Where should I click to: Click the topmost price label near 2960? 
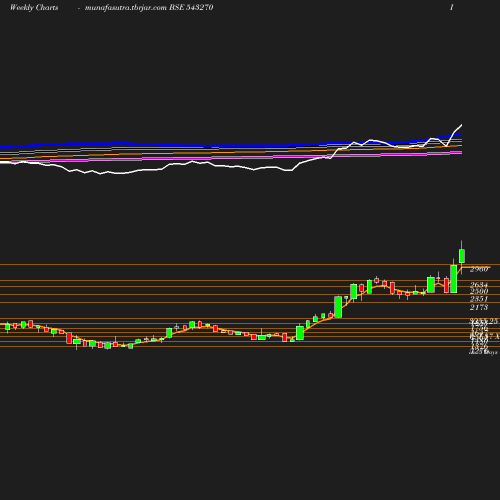point(479,269)
